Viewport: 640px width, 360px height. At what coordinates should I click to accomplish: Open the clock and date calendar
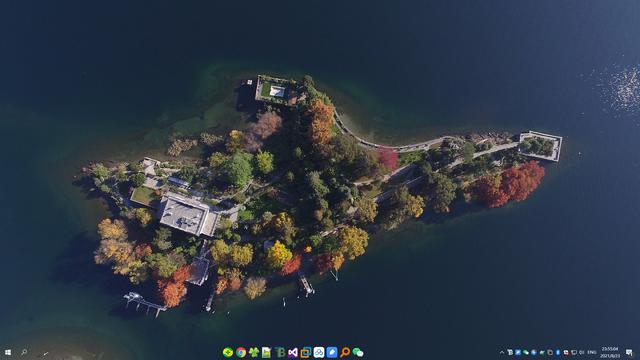tap(610, 352)
